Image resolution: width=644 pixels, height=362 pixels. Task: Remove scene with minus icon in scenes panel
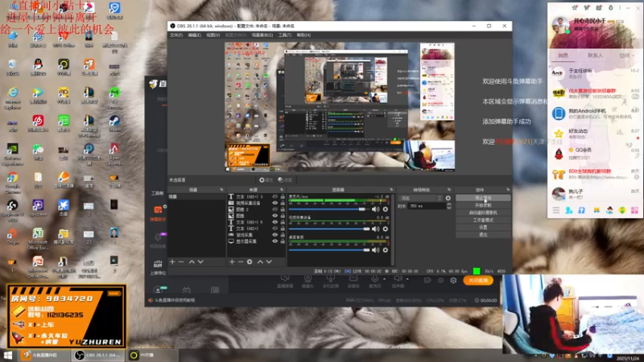pyautogui.click(x=181, y=262)
